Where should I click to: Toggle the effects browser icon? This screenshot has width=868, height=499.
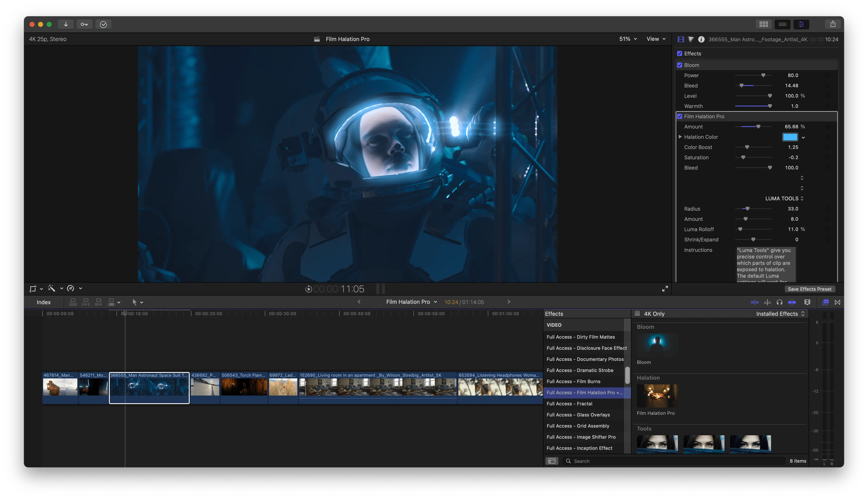825,302
